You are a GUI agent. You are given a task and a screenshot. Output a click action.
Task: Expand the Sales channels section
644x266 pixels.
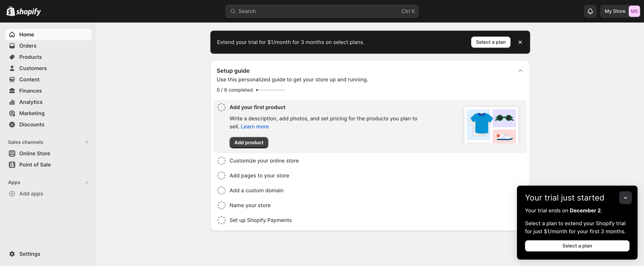tap(87, 142)
